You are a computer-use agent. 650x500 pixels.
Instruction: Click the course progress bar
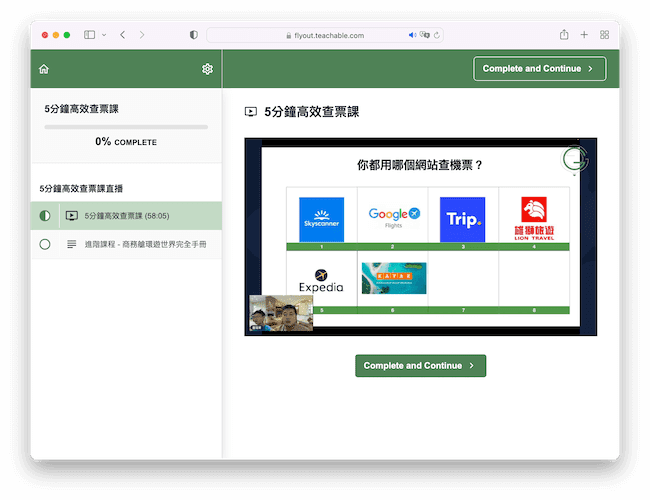pyautogui.click(x=126, y=127)
